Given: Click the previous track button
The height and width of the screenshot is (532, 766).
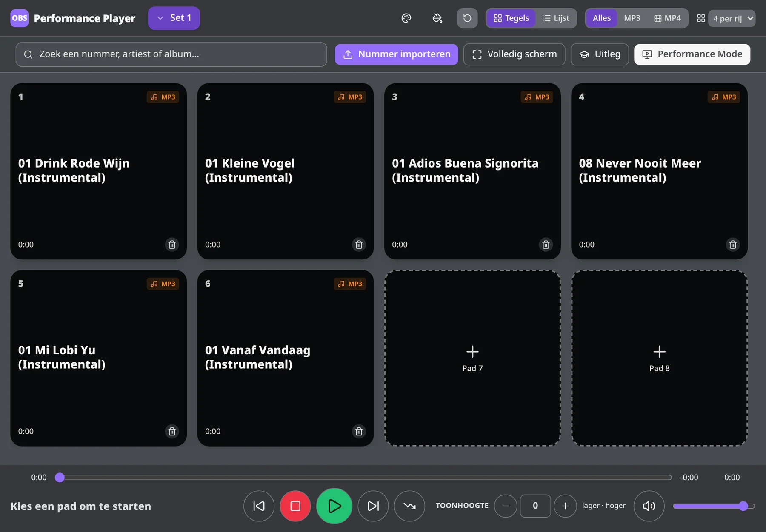Looking at the screenshot, I should pos(259,506).
